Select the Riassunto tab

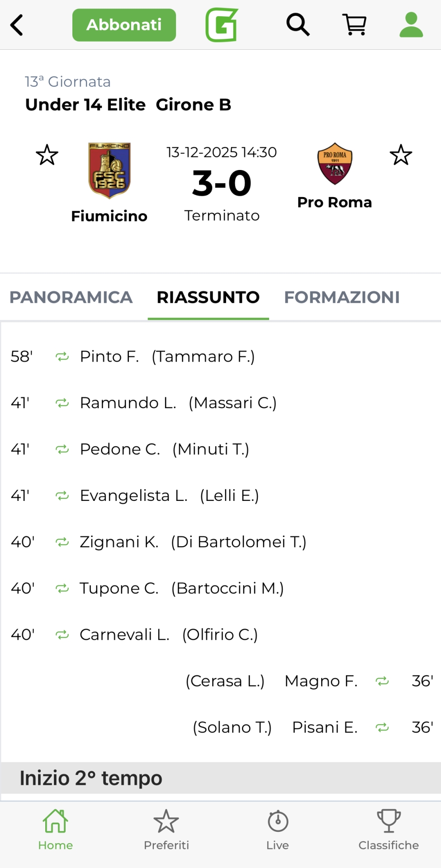tap(208, 297)
